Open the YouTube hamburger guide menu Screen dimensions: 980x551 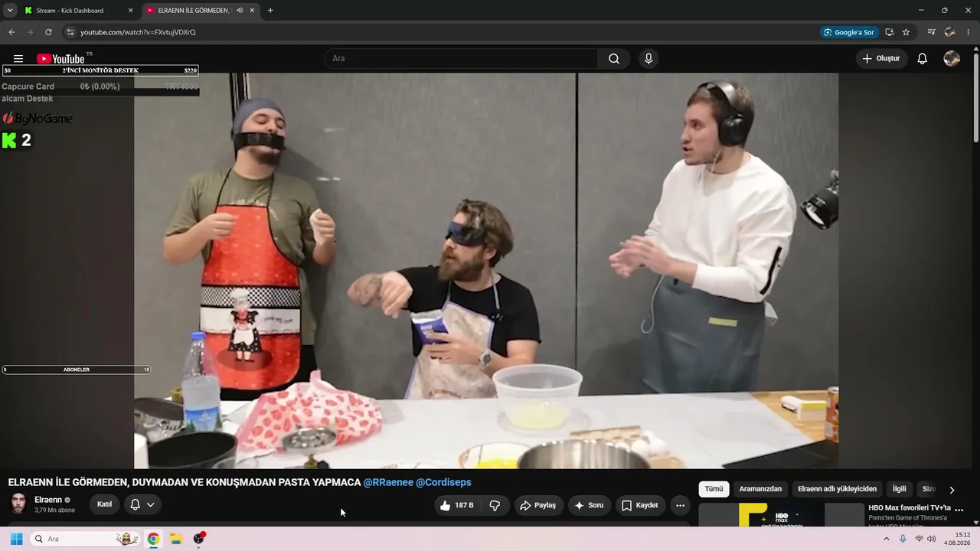pyautogui.click(x=18, y=59)
